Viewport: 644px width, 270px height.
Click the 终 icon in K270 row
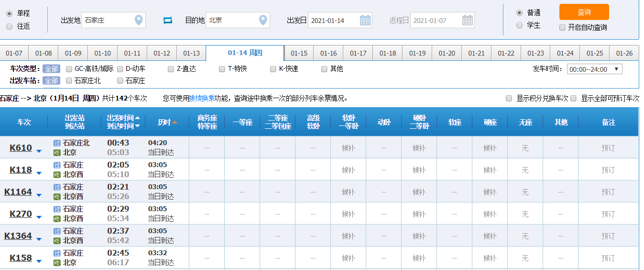(x=57, y=219)
